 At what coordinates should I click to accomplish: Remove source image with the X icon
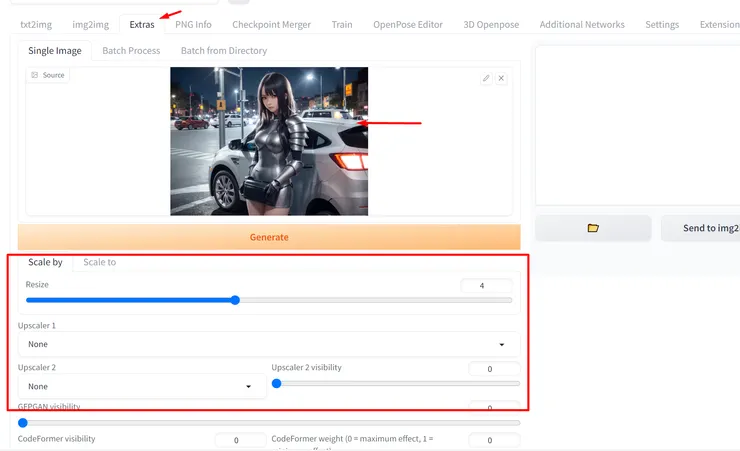(x=501, y=78)
